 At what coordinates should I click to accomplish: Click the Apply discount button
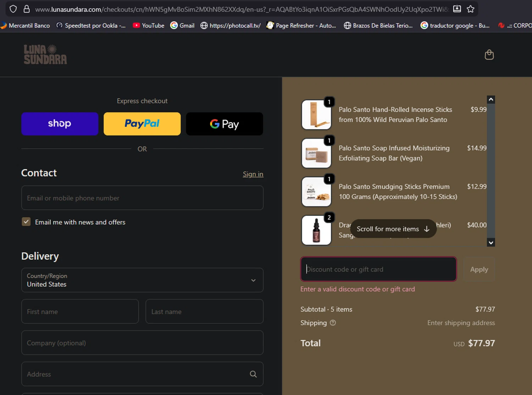pyautogui.click(x=479, y=269)
